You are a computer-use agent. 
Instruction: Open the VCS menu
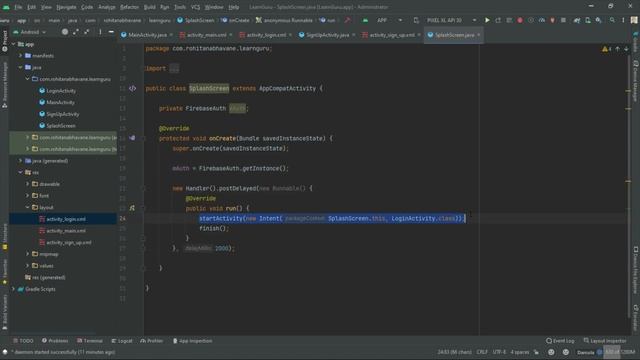[x=196, y=7]
